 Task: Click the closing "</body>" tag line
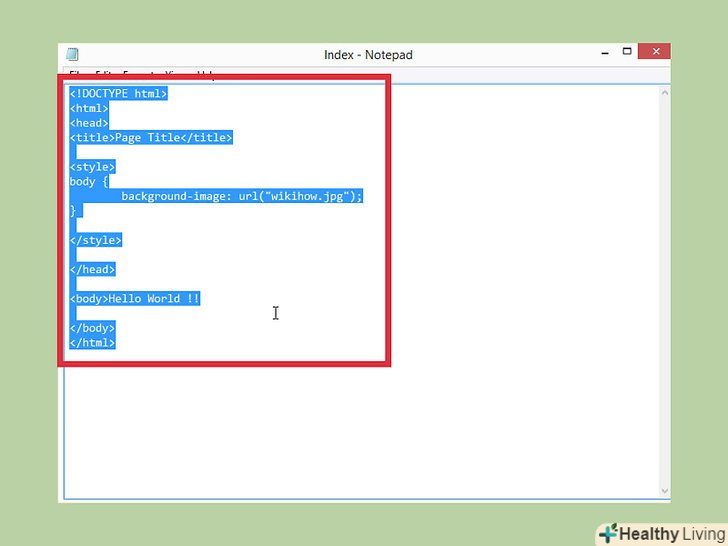[x=92, y=328]
